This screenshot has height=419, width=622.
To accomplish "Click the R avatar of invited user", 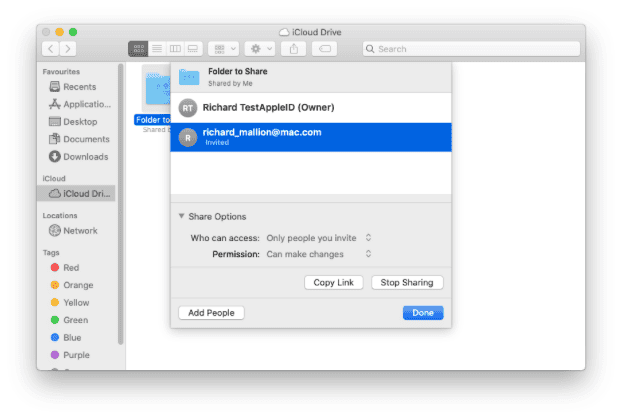I will click(x=188, y=138).
